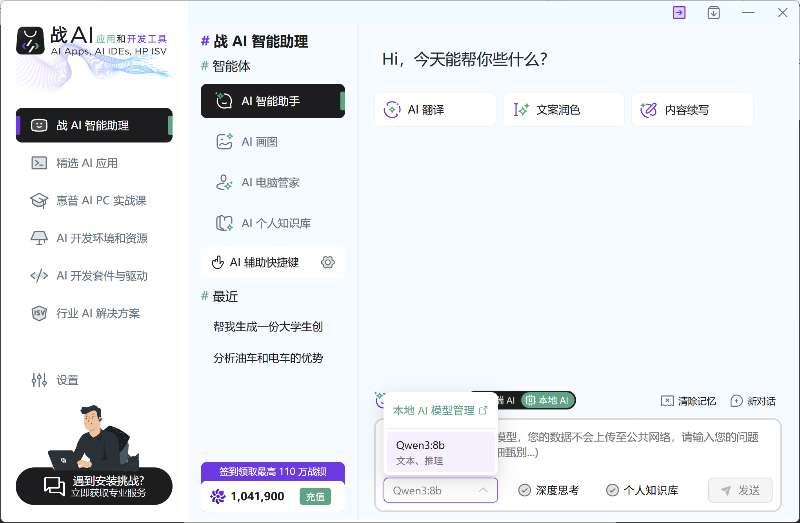Click the 充值 recharge button
The width and height of the screenshot is (800, 523).
pyautogui.click(x=316, y=496)
